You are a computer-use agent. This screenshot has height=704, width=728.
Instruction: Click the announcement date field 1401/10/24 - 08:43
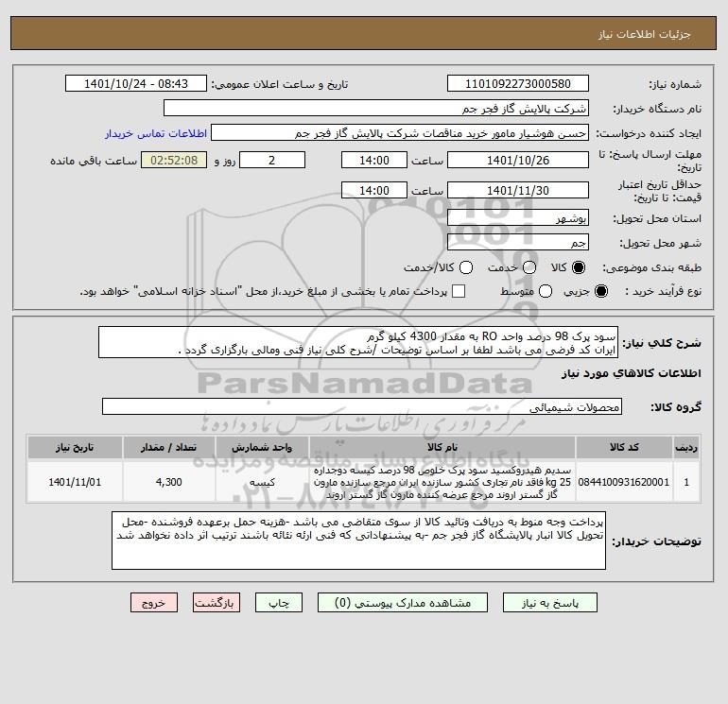point(136,83)
